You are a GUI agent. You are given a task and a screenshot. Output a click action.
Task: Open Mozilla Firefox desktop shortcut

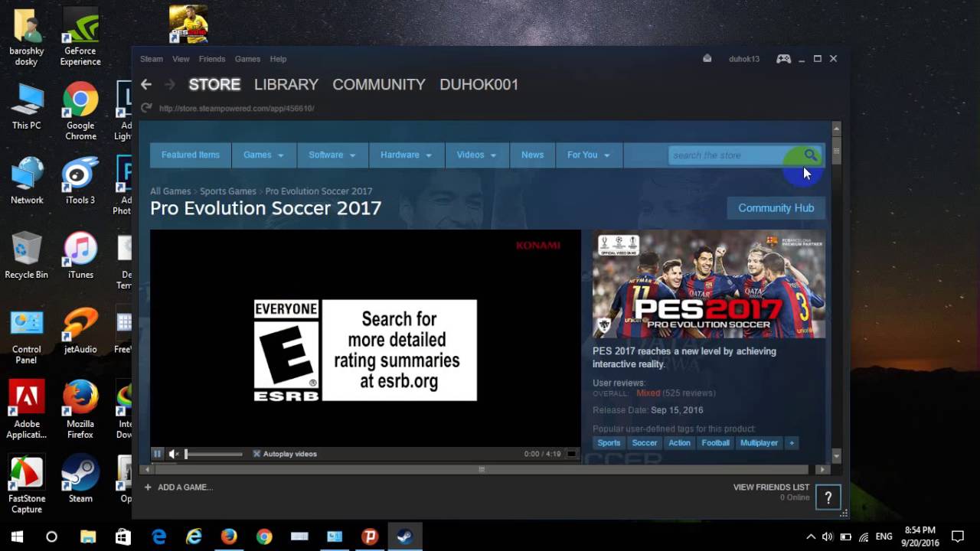(x=80, y=409)
